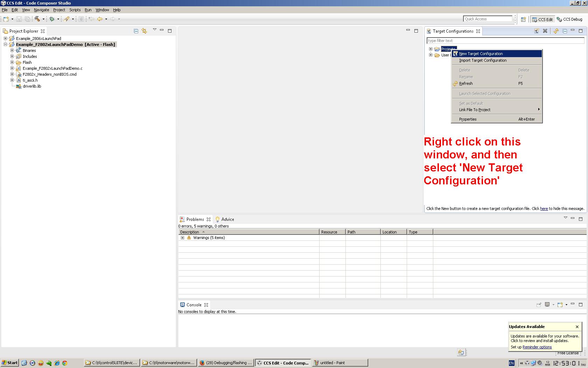This screenshot has height=368, width=588.
Task: Expand the Warnings (5 items) group in Problems
Action: (182, 238)
